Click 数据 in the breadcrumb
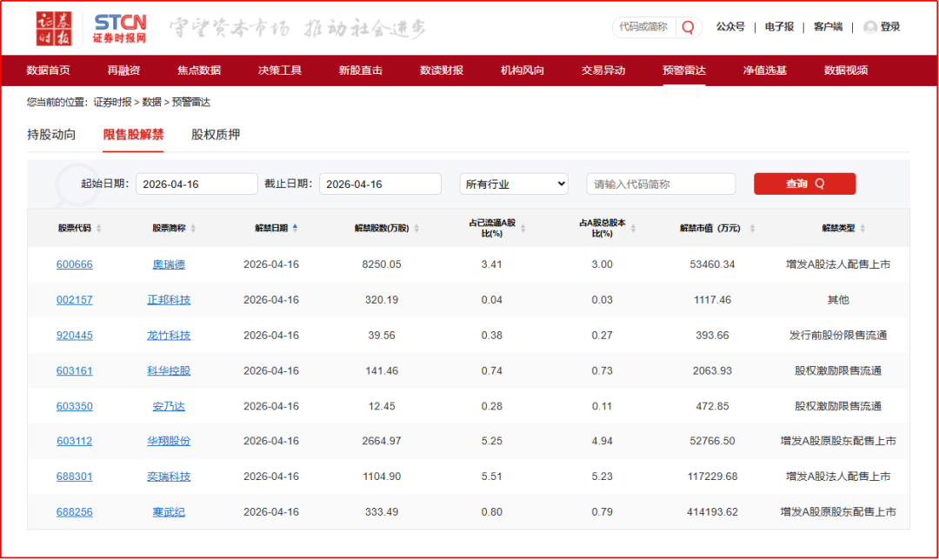Image resolution: width=939 pixels, height=560 pixels. pos(151,103)
